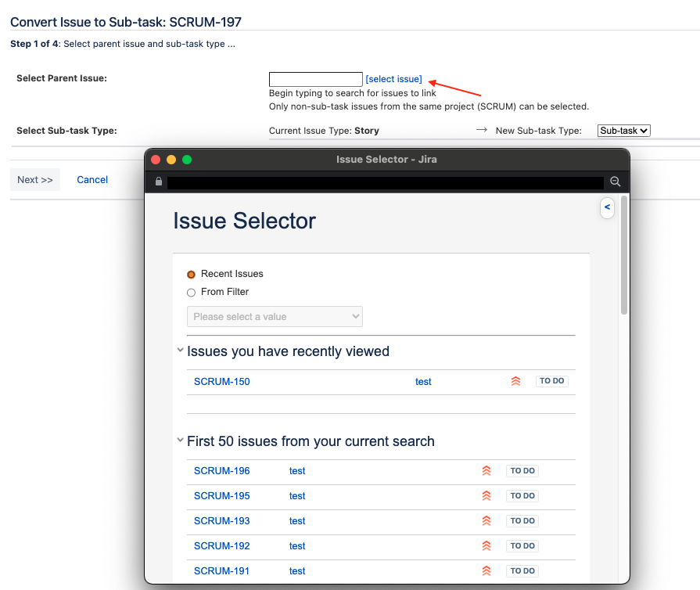Click the search magnifier in the Issue Selector window

(615, 181)
